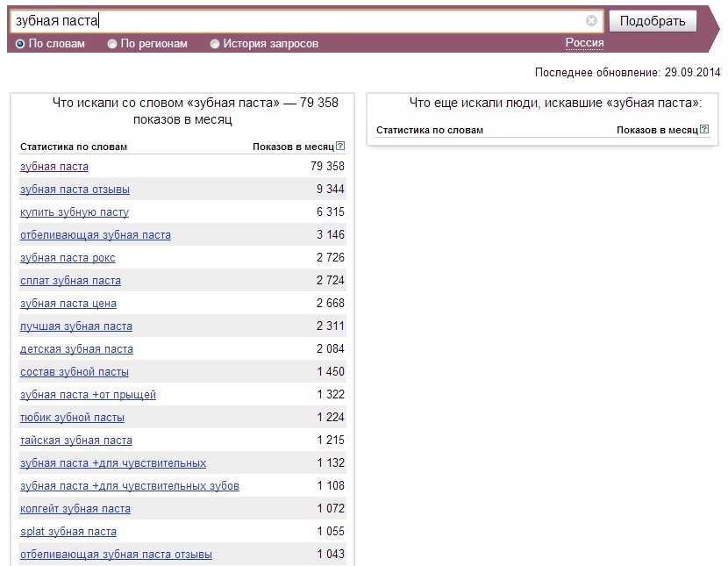Image resolution: width=728 pixels, height=566 pixels.
Task: Click left panel 'Статистика по словам' header
Action: pyautogui.click(x=74, y=147)
